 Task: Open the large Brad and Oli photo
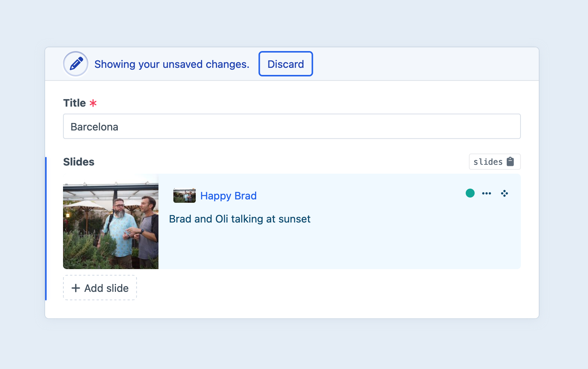[111, 221]
